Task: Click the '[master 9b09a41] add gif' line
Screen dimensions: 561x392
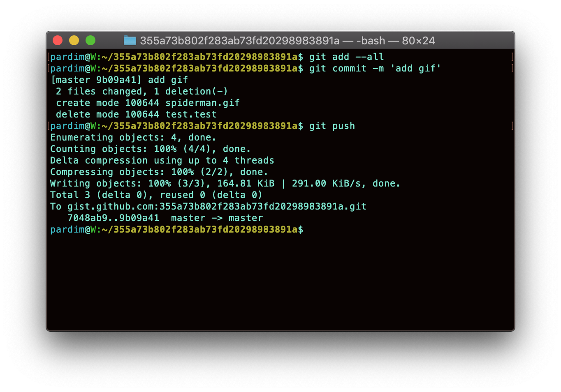Action: 119,80
